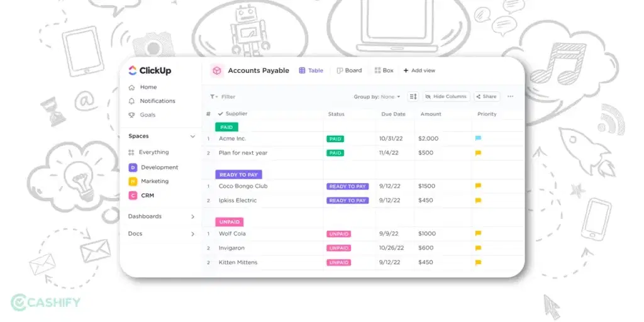Viewport: 644px width, 322px height.
Task: Click the yellow Marketing space icon
Action: tap(133, 181)
